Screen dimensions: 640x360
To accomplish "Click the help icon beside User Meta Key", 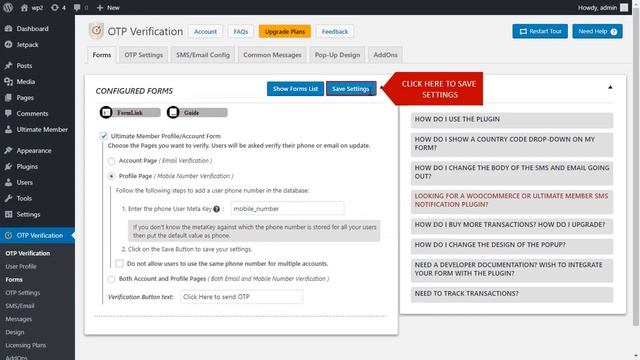I will pos(216,209).
